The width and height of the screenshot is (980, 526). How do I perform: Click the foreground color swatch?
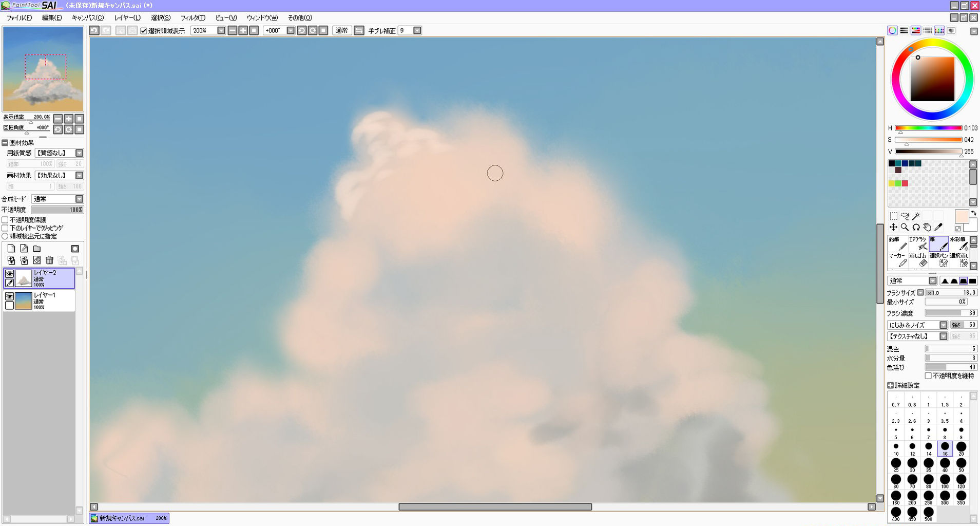962,216
